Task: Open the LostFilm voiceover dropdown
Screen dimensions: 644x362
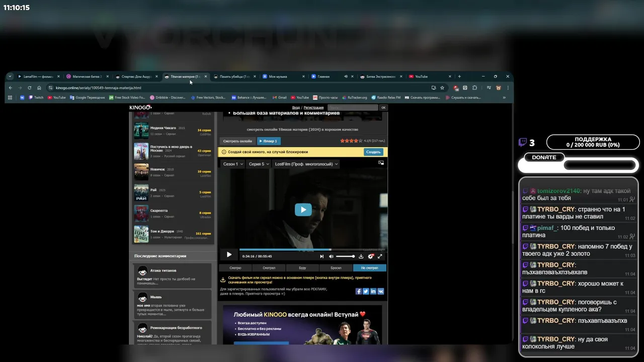Action: (306, 164)
